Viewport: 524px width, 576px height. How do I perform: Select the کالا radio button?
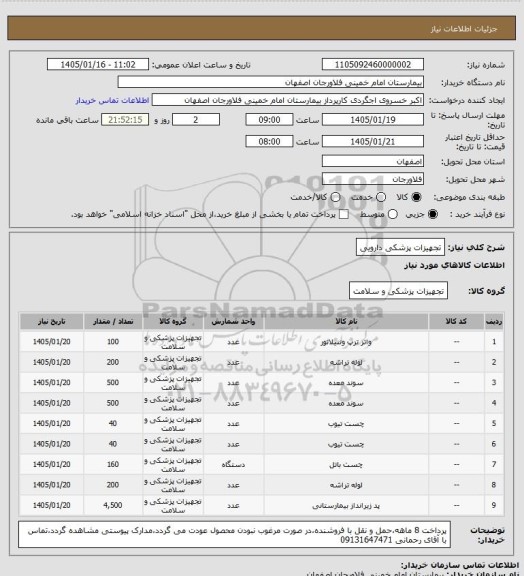pyautogui.click(x=416, y=197)
